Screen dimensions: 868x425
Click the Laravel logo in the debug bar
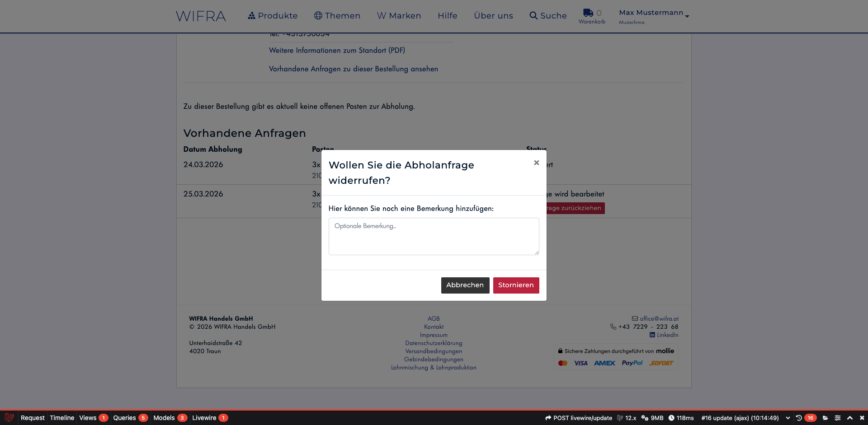click(9, 418)
